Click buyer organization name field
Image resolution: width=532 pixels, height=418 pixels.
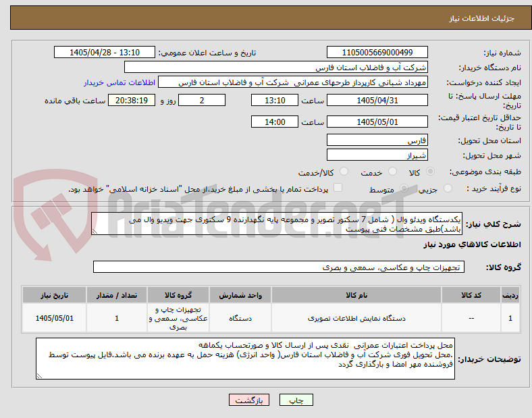pyautogui.click(x=276, y=67)
